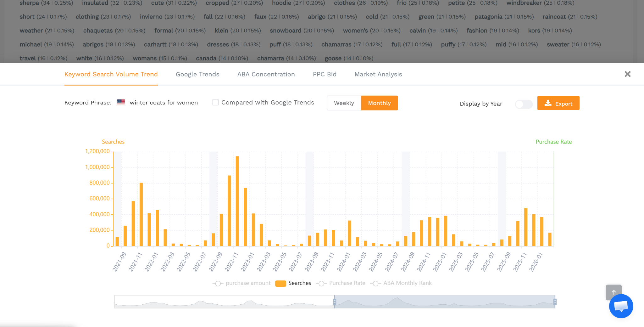Viewport: 644px width, 327px height.
Task: Switch to Weekly view
Action: pos(344,103)
